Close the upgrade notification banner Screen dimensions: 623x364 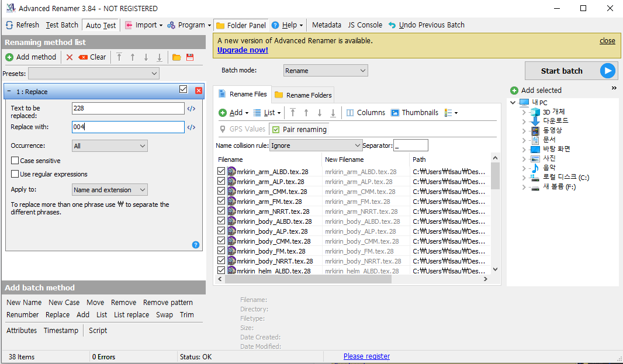point(607,40)
